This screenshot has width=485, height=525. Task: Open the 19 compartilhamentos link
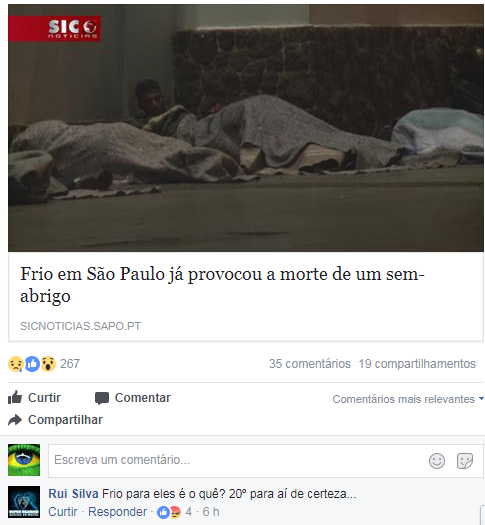[x=417, y=364]
